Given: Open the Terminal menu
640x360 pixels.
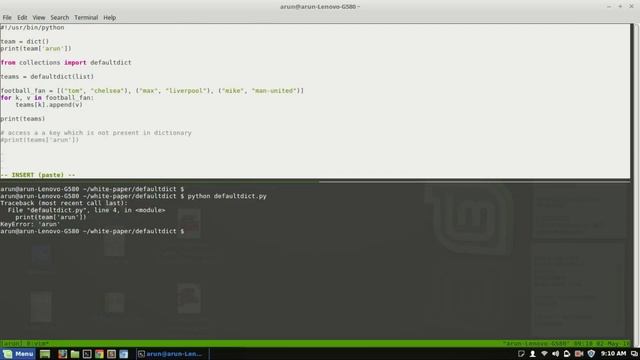Looking at the screenshot, I should [86, 18].
